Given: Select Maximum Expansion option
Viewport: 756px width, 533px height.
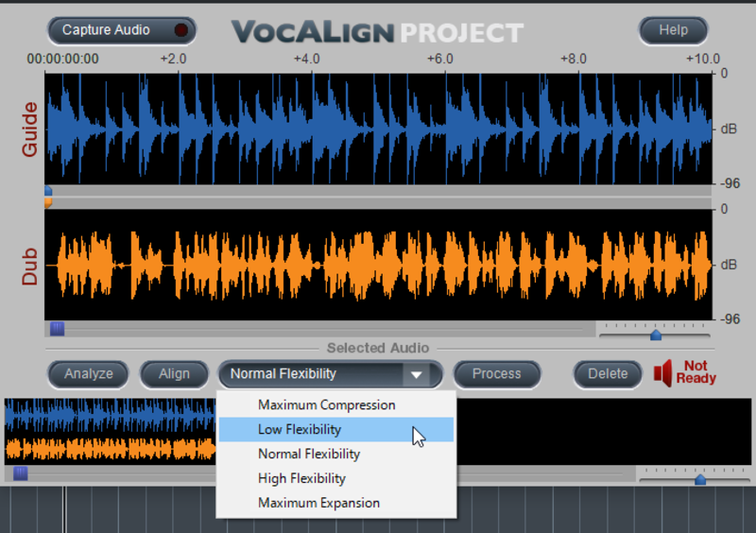Looking at the screenshot, I should click(336, 503).
